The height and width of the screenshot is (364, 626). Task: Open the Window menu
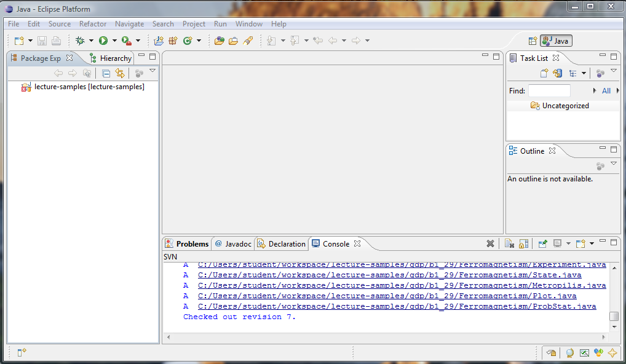[248, 24]
